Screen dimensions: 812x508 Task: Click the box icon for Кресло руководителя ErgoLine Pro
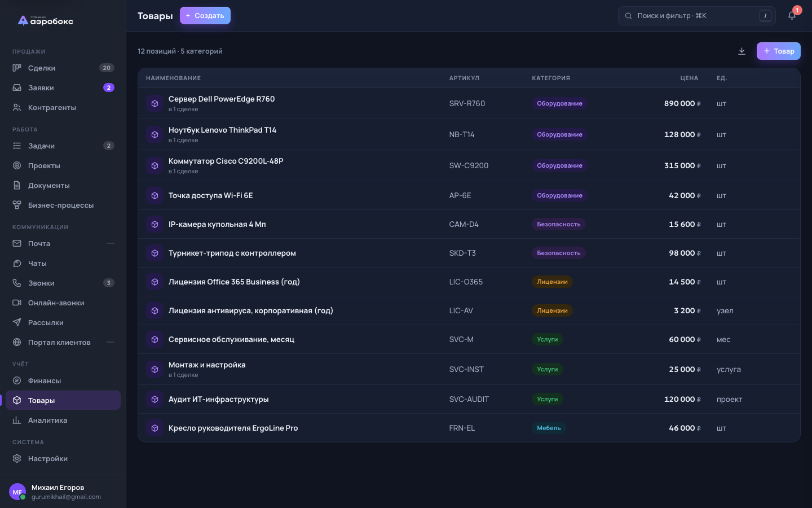(155, 428)
